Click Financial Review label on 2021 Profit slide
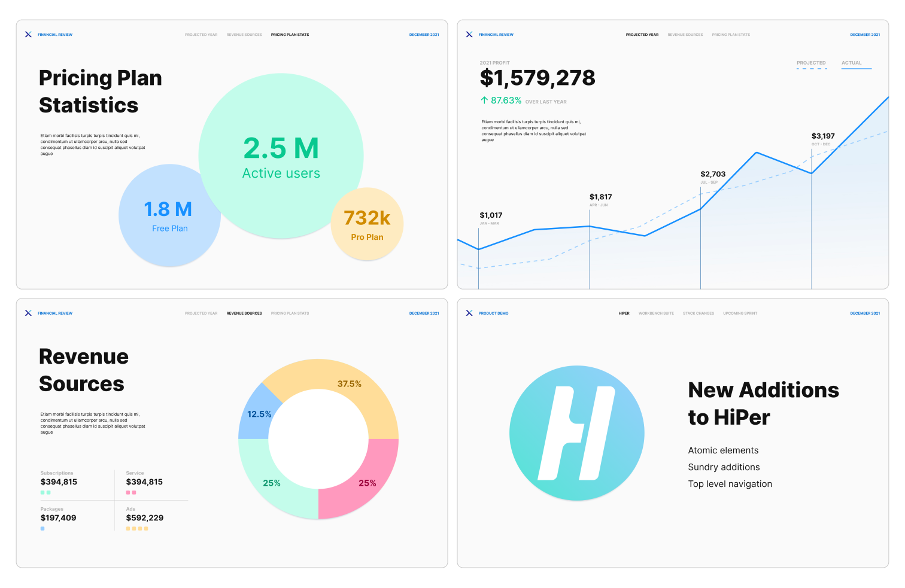Viewport: 905px width, 588px height. 496,35
